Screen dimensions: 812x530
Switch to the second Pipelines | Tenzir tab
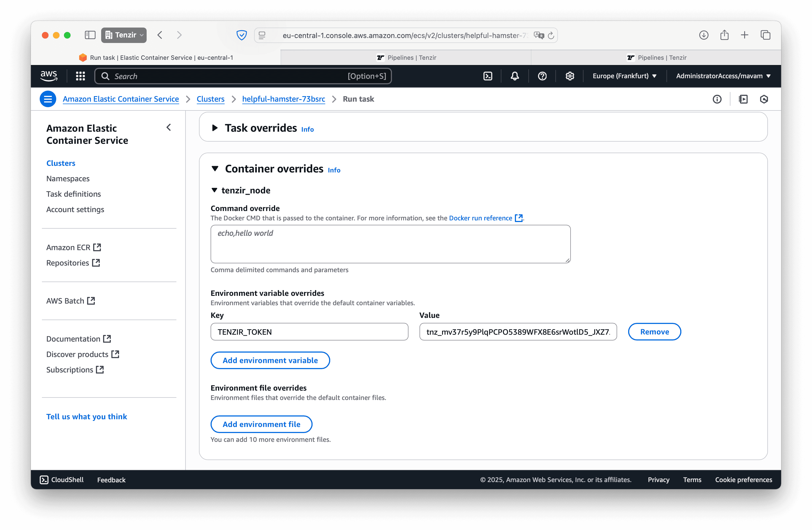click(x=656, y=58)
